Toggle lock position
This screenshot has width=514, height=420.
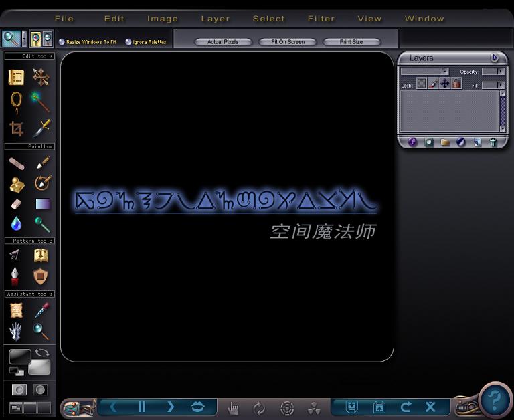[x=445, y=83]
